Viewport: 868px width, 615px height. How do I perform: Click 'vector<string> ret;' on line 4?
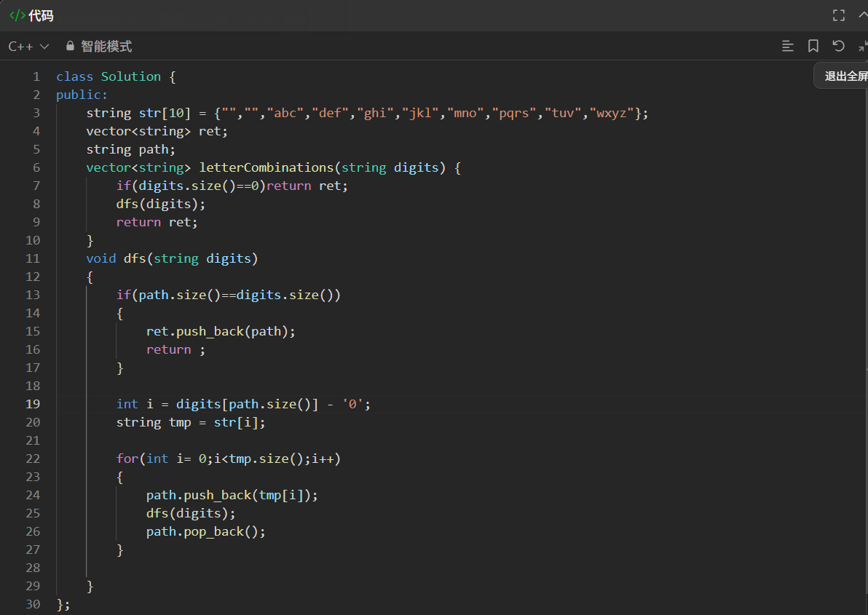(x=157, y=131)
